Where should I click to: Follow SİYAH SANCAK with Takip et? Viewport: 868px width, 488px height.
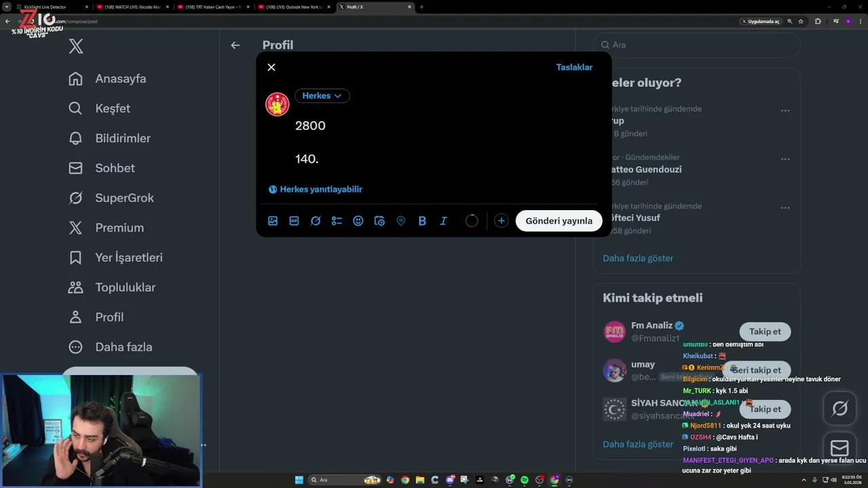pos(765,409)
